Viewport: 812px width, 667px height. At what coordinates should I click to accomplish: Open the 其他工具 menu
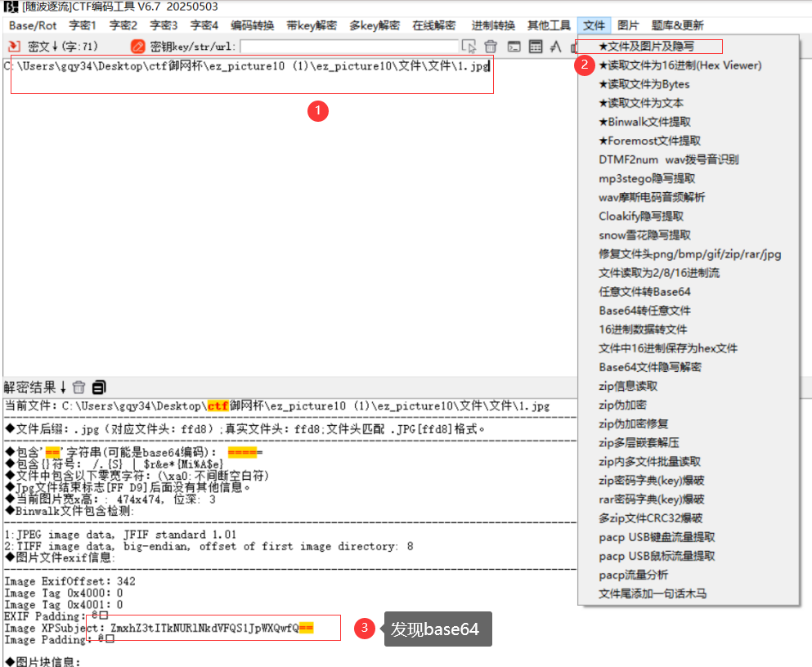click(x=549, y=25)
